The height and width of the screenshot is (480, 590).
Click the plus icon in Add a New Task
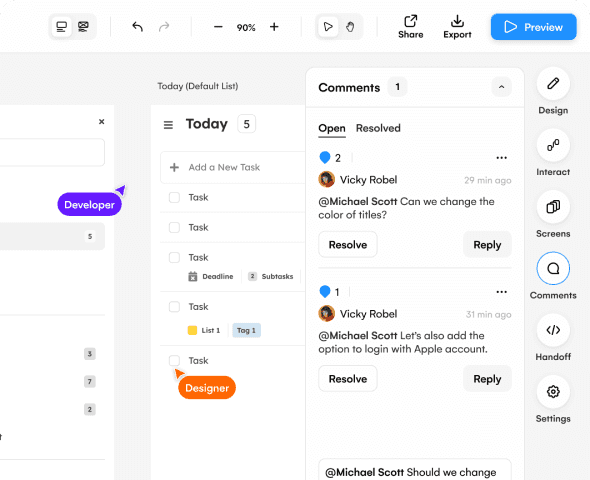click(174, 167)
